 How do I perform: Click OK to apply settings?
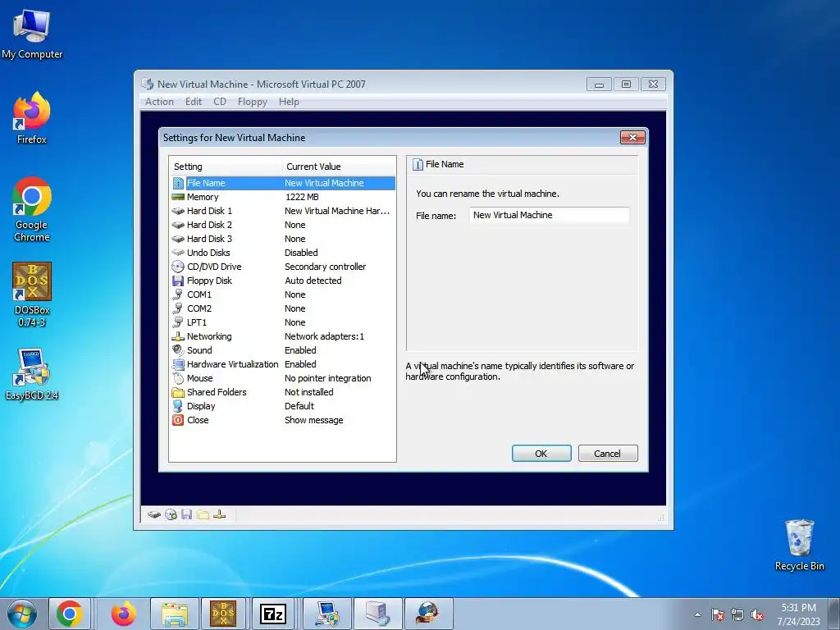[541, 453]
